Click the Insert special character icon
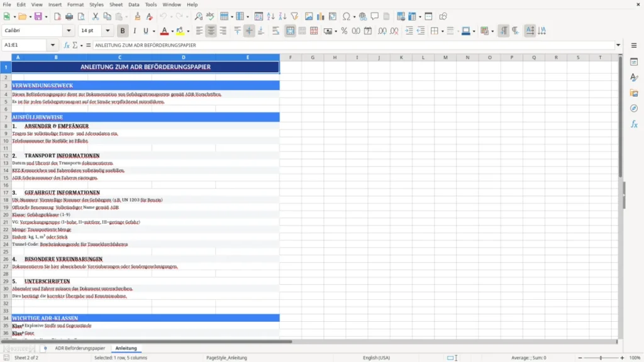This screenshot has height=362, width=644. [347, 16]
